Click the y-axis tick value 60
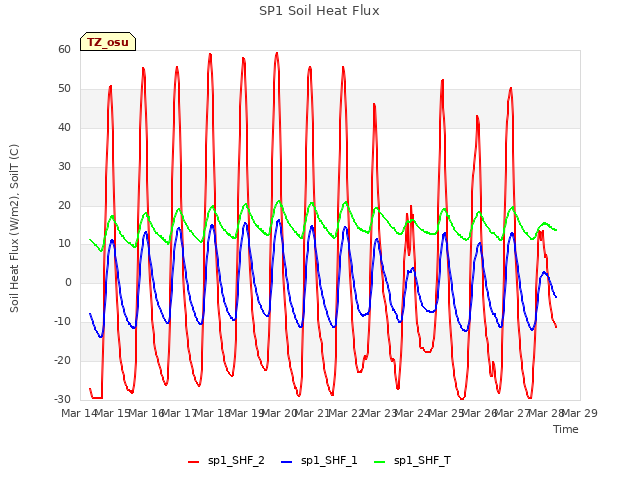Viewport: 640px width, 480px height. coord(64,49)
